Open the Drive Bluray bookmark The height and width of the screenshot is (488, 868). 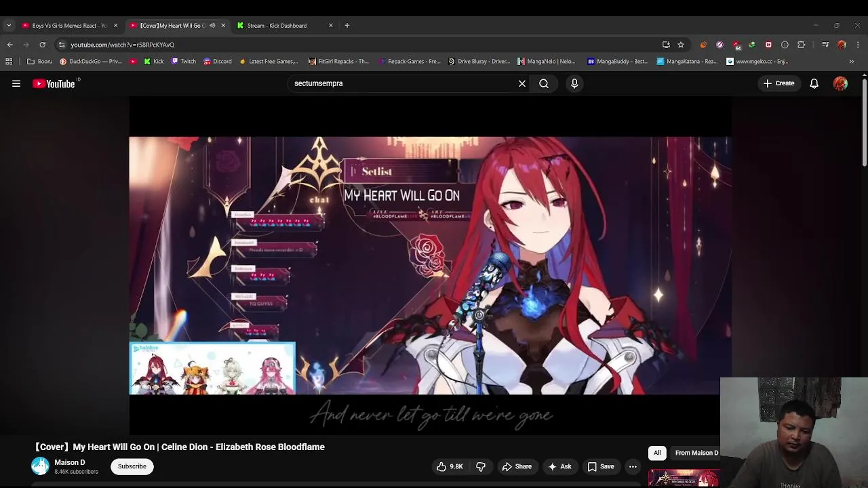point(479,61)
